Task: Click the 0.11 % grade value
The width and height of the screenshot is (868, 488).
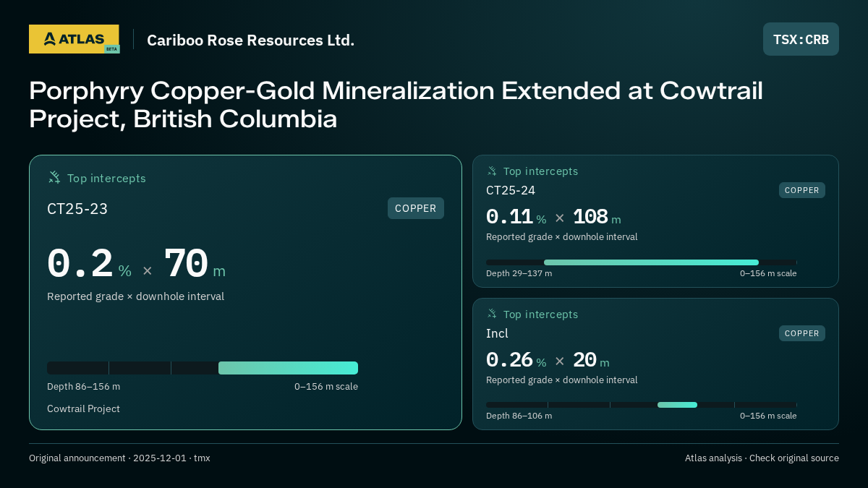Action: 516,217
